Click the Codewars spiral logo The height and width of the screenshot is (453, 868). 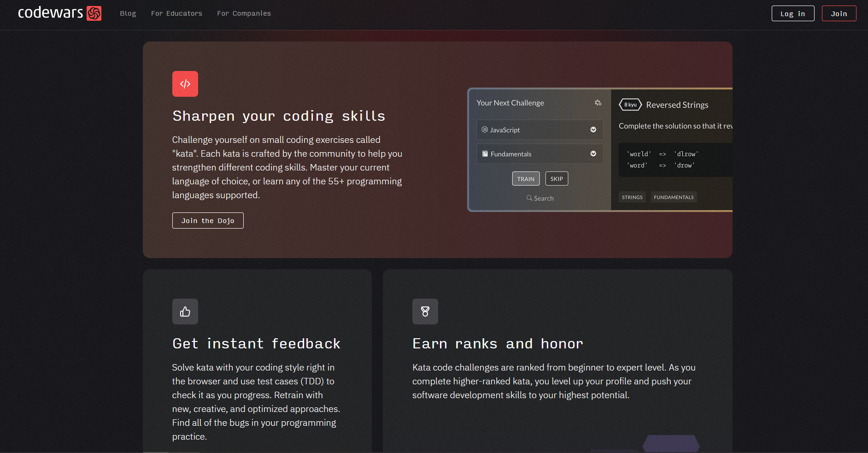point(94,13)
